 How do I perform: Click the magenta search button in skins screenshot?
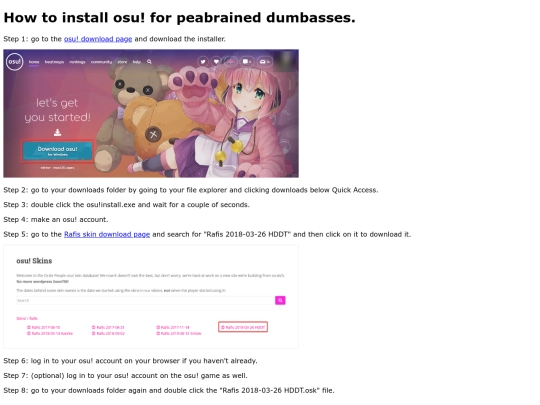[280, 300]
